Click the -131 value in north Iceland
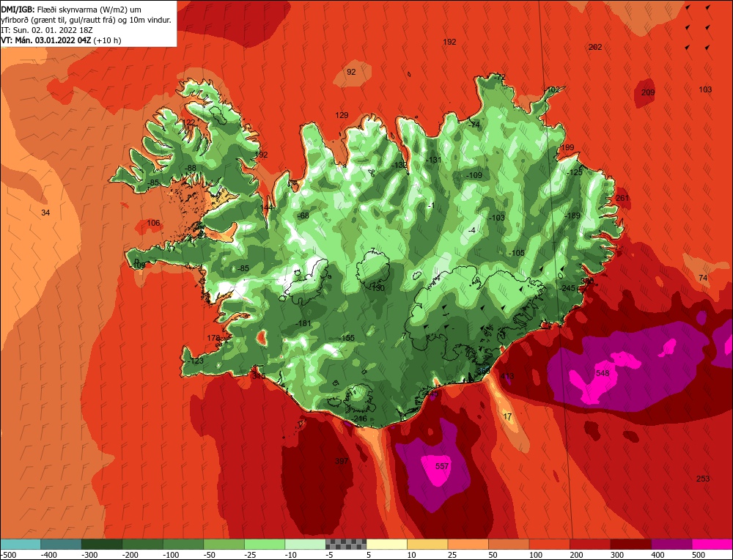Screen dimensions: 733x560 (x=433, y=160)
